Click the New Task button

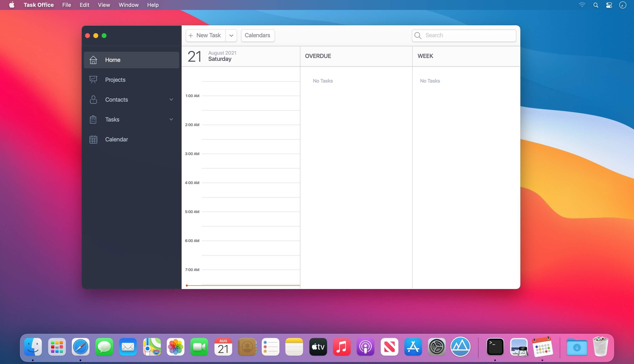click(205, 35)
